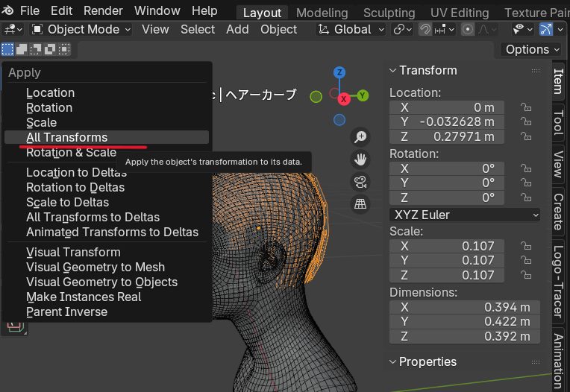The image size is (570, 392).
Task: Click the green Y axis gizmo ball
Action: point(363,95)
